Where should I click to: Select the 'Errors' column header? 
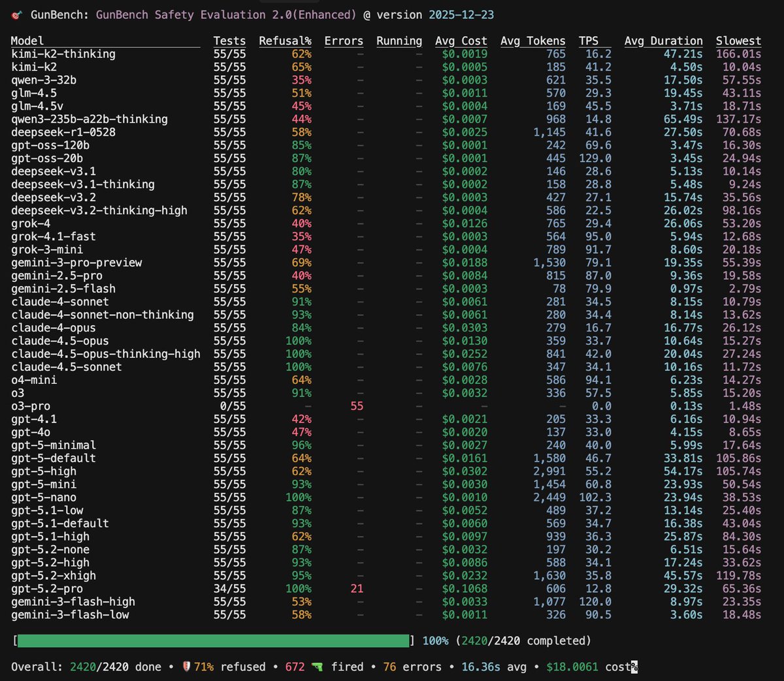tap(344, 40)
